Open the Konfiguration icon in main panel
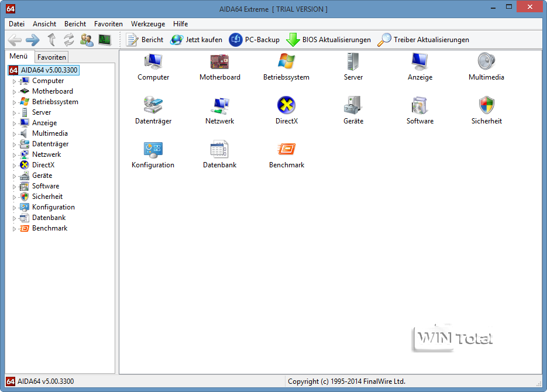Image resolution: width=547 pixels, height=392 pixels. click(x=153, y=150)
